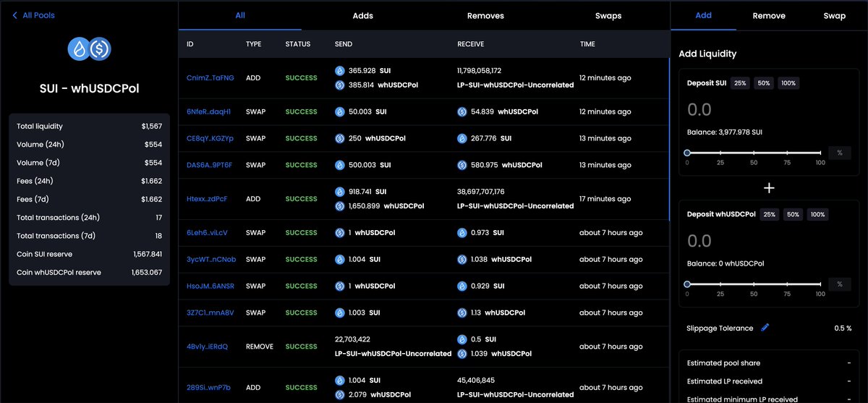Viewport: 868px width, 403px height.
Task: Switch to the Adds transactions tab
Action: coord(363,15)
